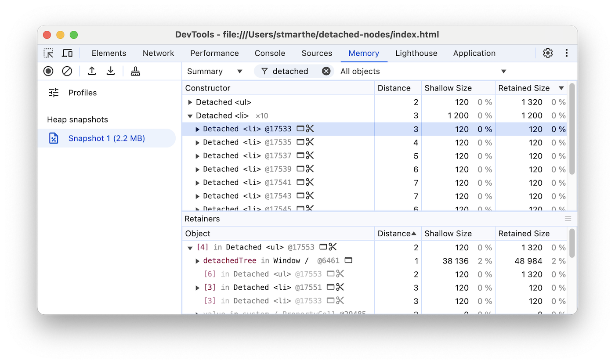Take a new heap snapshot with record button
Screen dimensions: 615x364
(x=48, y=71)
